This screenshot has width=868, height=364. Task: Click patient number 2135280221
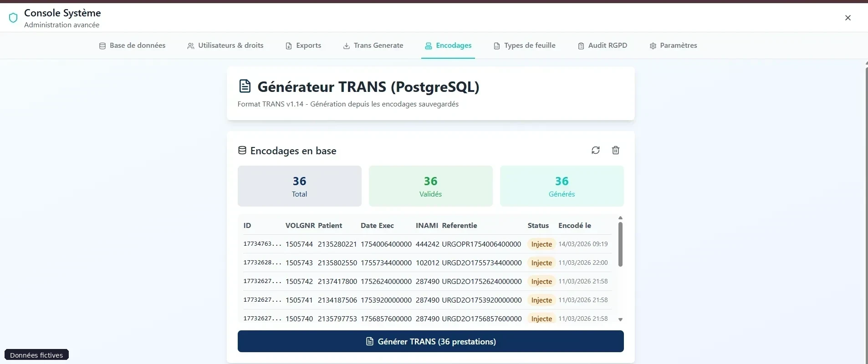point(337,244)
